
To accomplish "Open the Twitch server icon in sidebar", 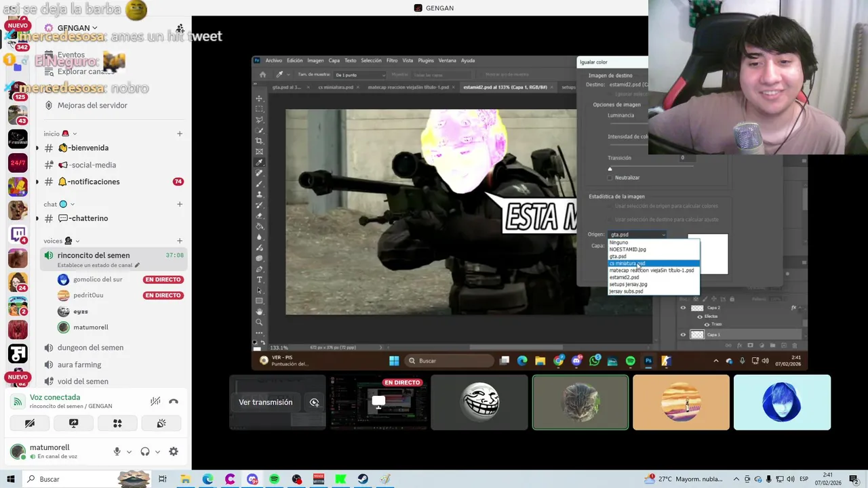I will [x=18, y=234].
